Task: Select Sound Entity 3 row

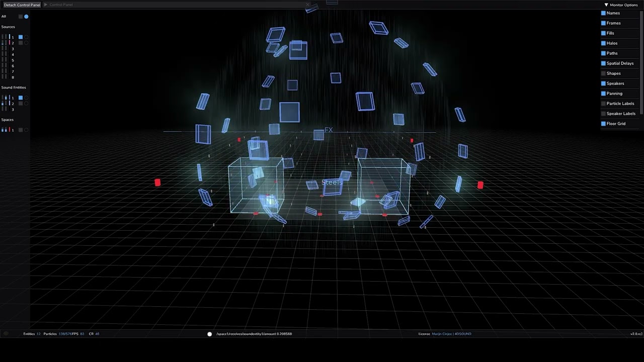Action: [x=13, y=109]
